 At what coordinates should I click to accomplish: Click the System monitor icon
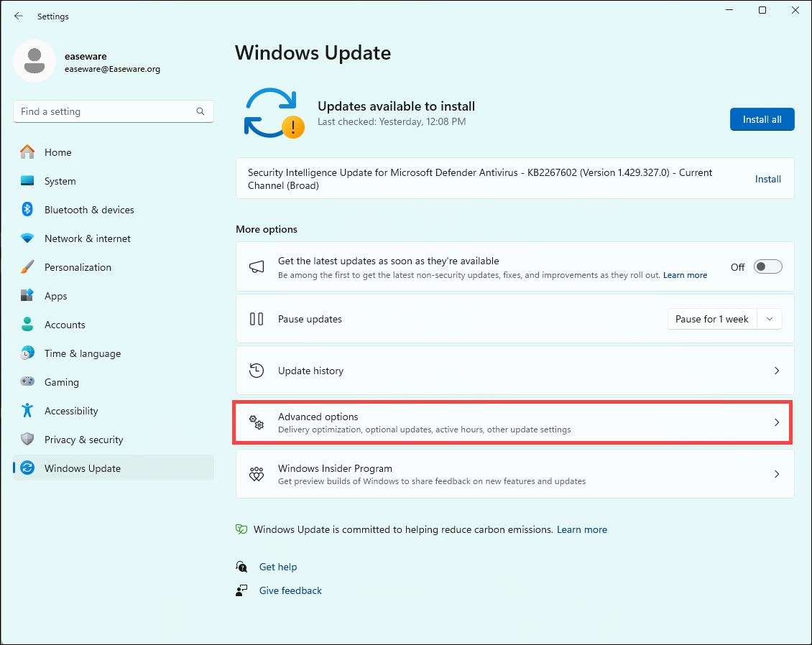pos(27,181)
